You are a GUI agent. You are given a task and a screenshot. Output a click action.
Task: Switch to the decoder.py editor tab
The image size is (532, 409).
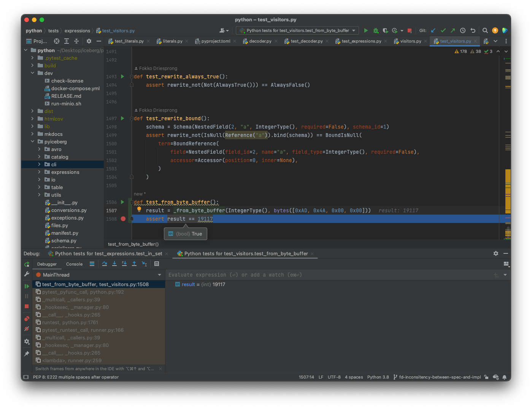click(260, 41)
